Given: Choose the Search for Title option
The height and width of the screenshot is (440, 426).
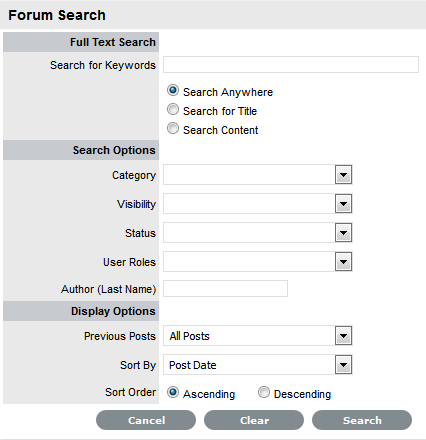Looking at the screenshot, I should pos(173,109).
